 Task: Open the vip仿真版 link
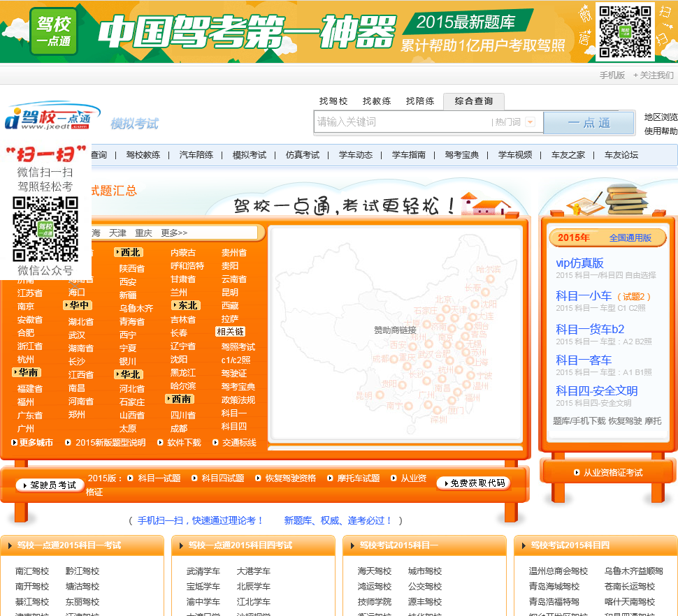(579, 263)
